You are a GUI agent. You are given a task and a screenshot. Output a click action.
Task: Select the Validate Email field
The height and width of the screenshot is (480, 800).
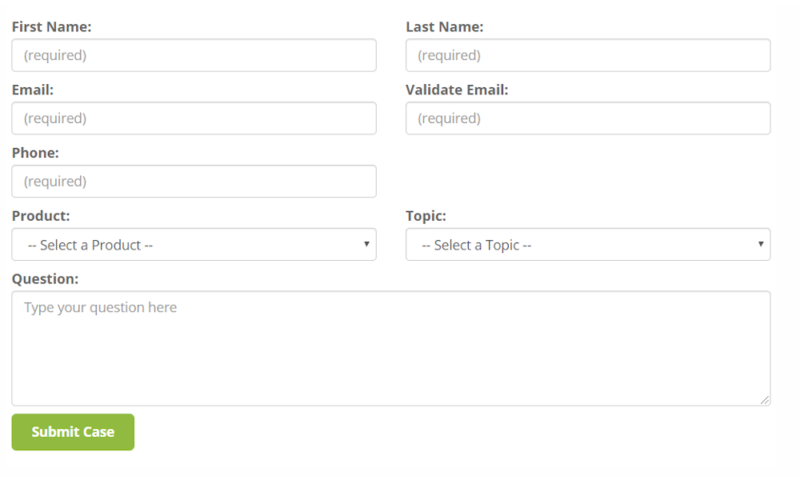[588, 118]
